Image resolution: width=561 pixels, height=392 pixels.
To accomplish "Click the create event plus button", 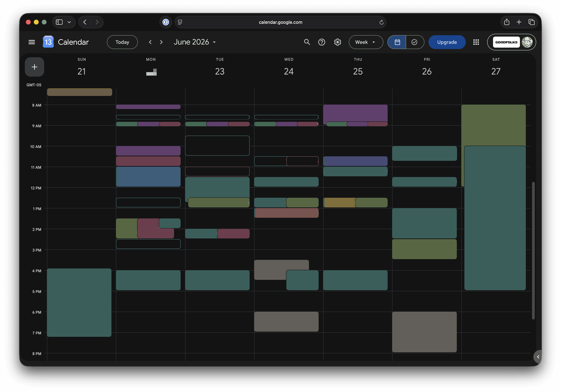I will click(x=35, y=67).
